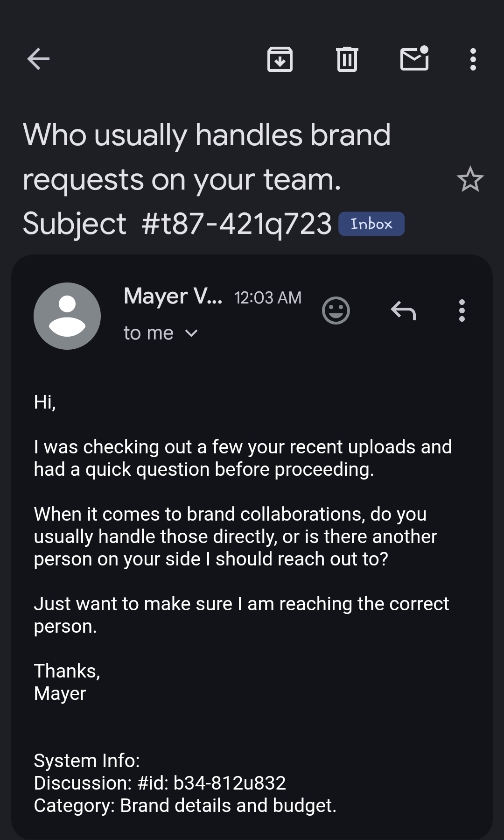The width and height of the screenshot is (504, 840).
Task: Open Mayer's sender profile avatar
Action: click(67, 316)
